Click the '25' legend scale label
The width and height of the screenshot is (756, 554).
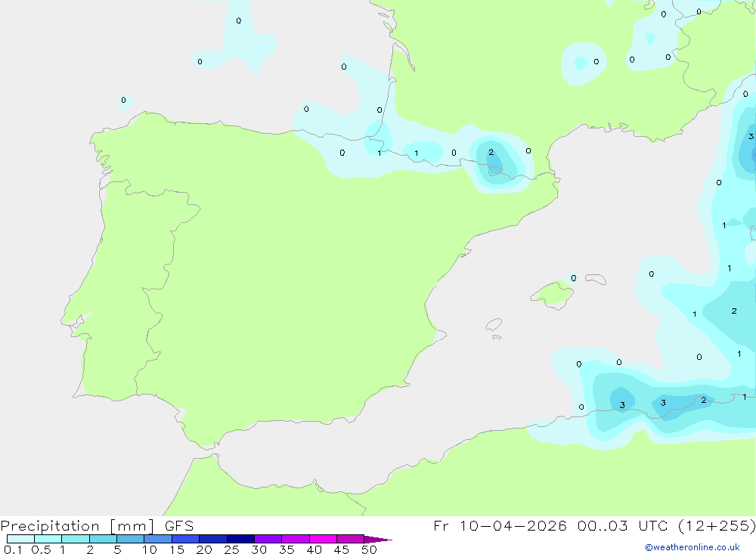click(231, 549)
